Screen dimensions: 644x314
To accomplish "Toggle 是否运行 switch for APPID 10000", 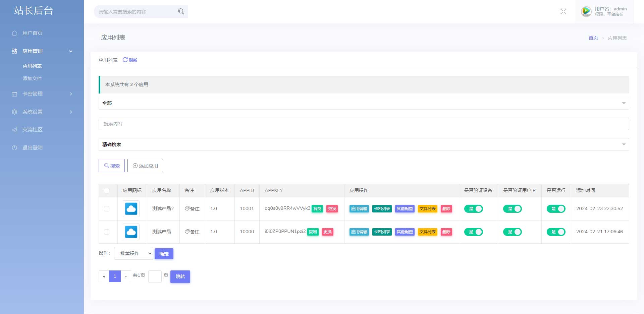I will [x=556, y=232].
